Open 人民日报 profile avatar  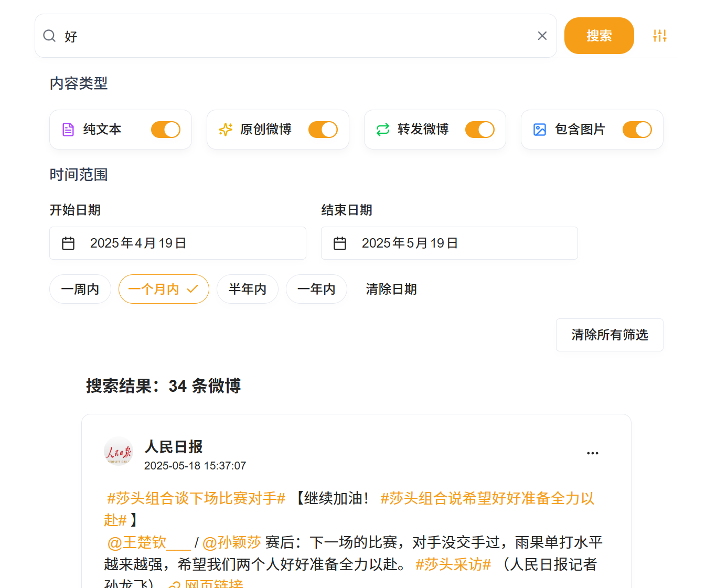(x=119, y=452)
